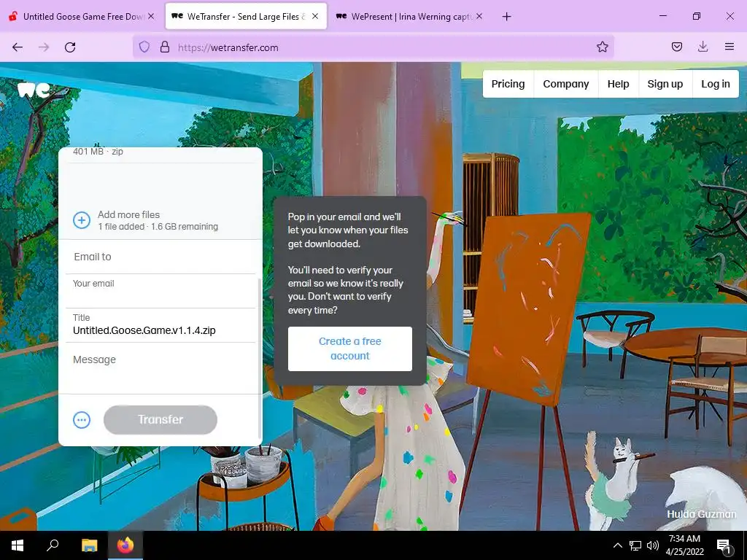The width and height of the screenshot is (747, 560).
Task: Close the WeTransfer tab
Action: click(x=315, y=16)
